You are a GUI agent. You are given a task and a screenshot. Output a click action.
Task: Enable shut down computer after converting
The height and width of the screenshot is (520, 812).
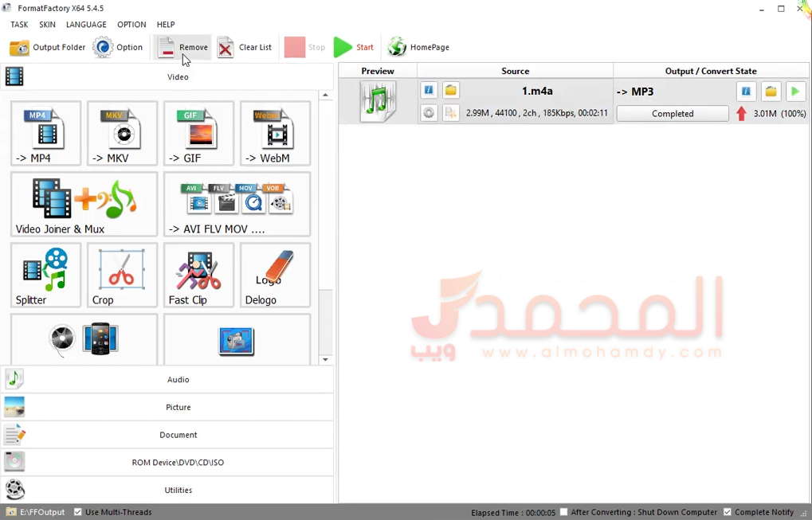point(564,512)
